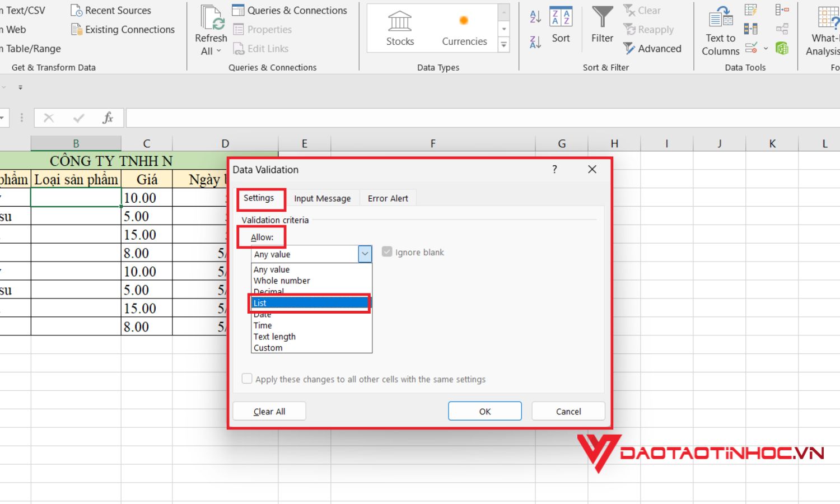
Task: Uncheck the Ignore blank checkbox
Action: [387, 251]
